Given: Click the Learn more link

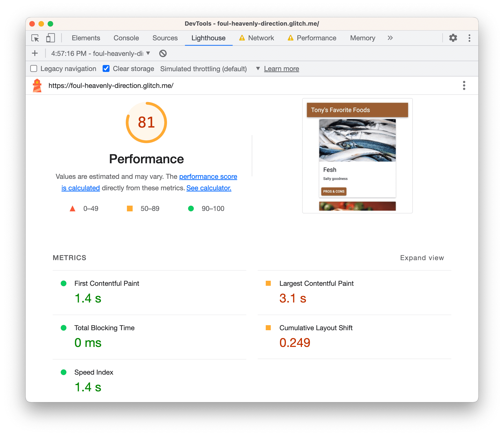Looking at the screenshot, I should (x=282, y=68).
